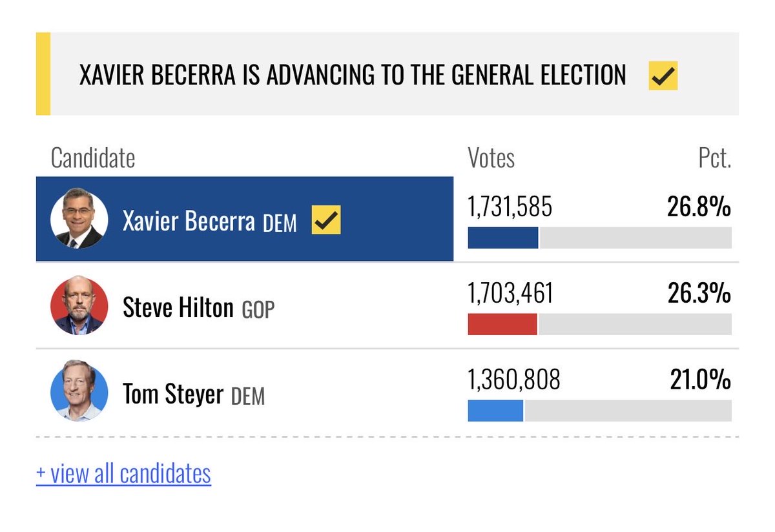The width and height of the screenshot is (775, 532).
Task: Click the Xavier Becerra candidate name
Action: point(189,221)
